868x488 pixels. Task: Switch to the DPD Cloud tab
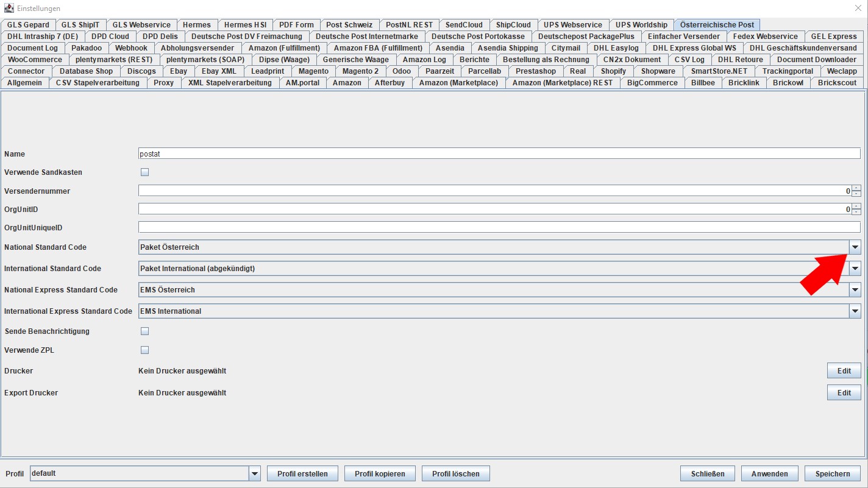point(110,37)
